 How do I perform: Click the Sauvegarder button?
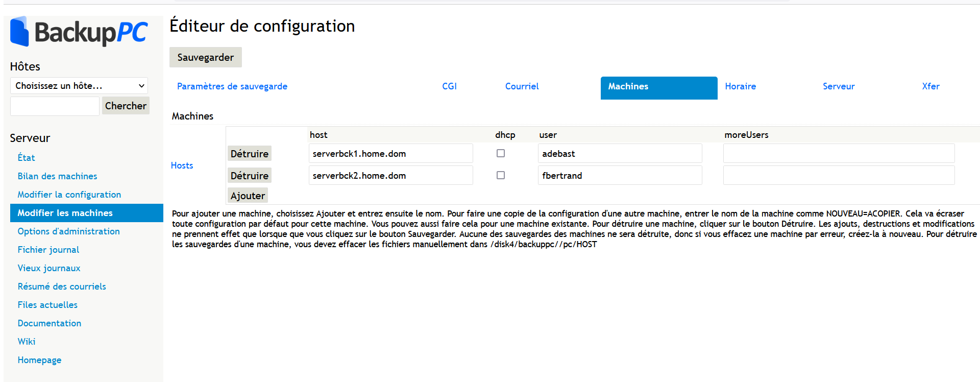click(x=205, y=57)
